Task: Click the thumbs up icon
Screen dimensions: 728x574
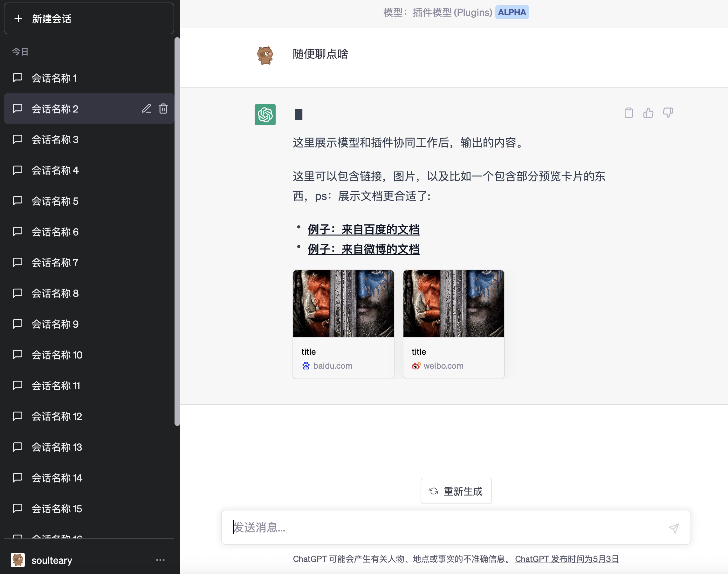Action: pos(648,113)
